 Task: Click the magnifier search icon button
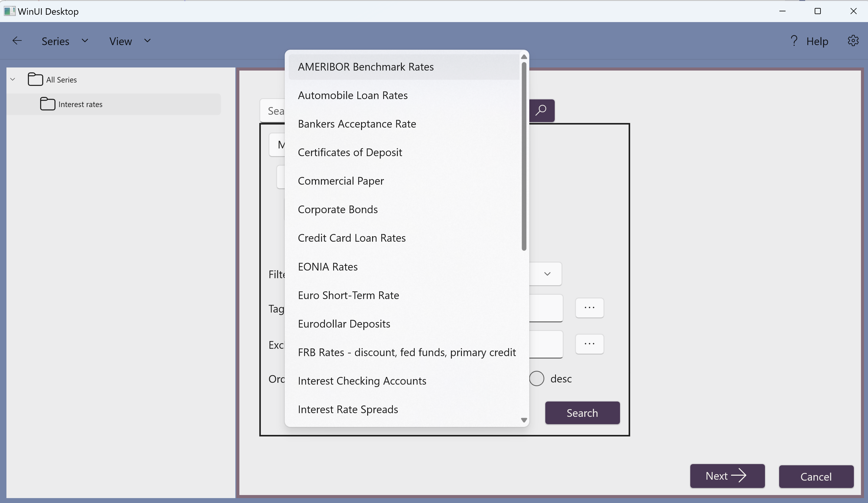(542, 110)
